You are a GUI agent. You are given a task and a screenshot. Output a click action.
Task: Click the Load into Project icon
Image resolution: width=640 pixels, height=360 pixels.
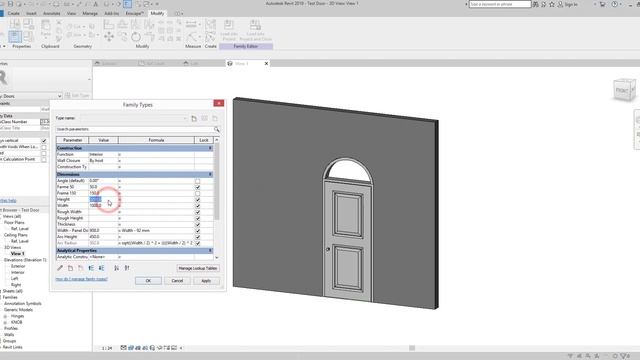[x=229, y=25]
